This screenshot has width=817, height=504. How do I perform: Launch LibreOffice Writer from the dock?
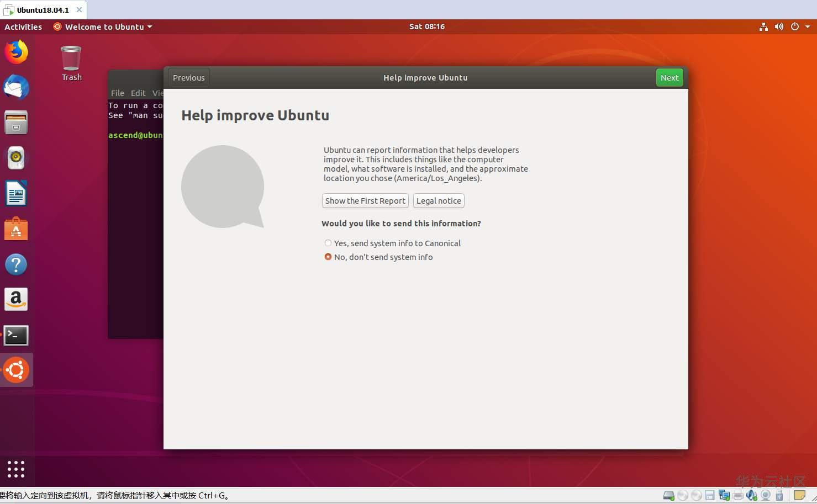(16, 194)
